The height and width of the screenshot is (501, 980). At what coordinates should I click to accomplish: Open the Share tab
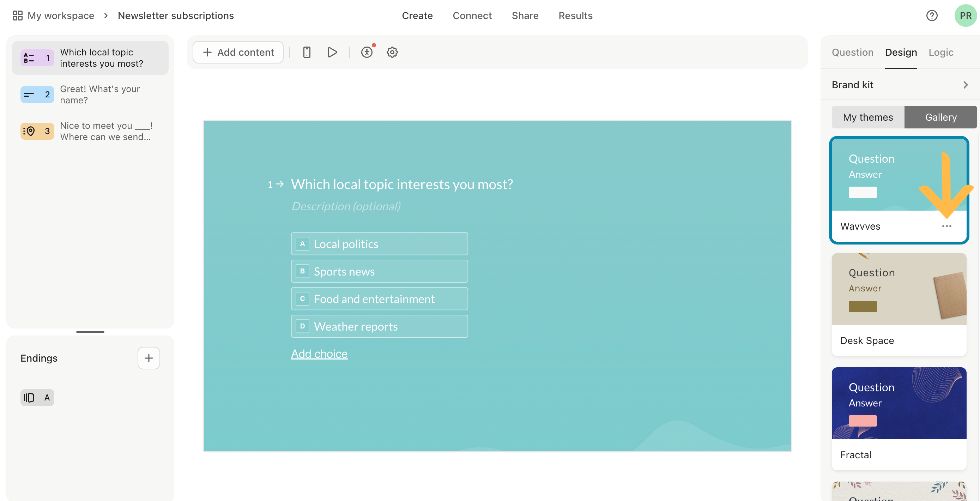[525, 16]
